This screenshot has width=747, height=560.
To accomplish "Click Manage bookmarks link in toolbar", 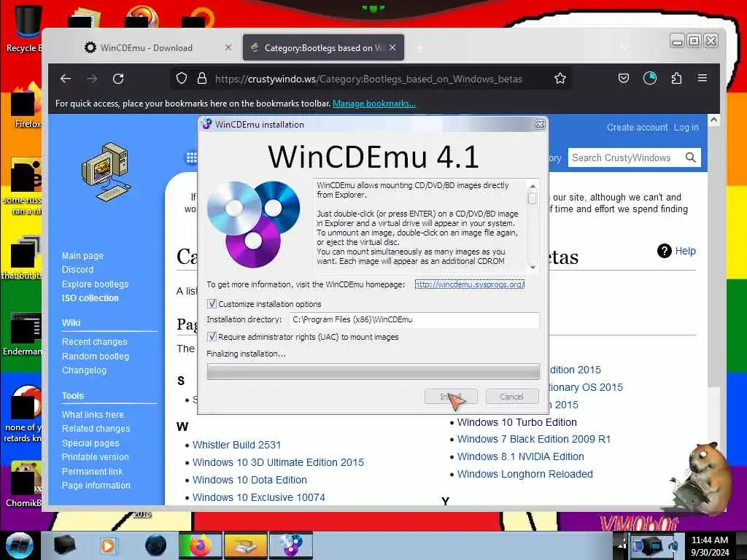I will (x=374, y=104).
